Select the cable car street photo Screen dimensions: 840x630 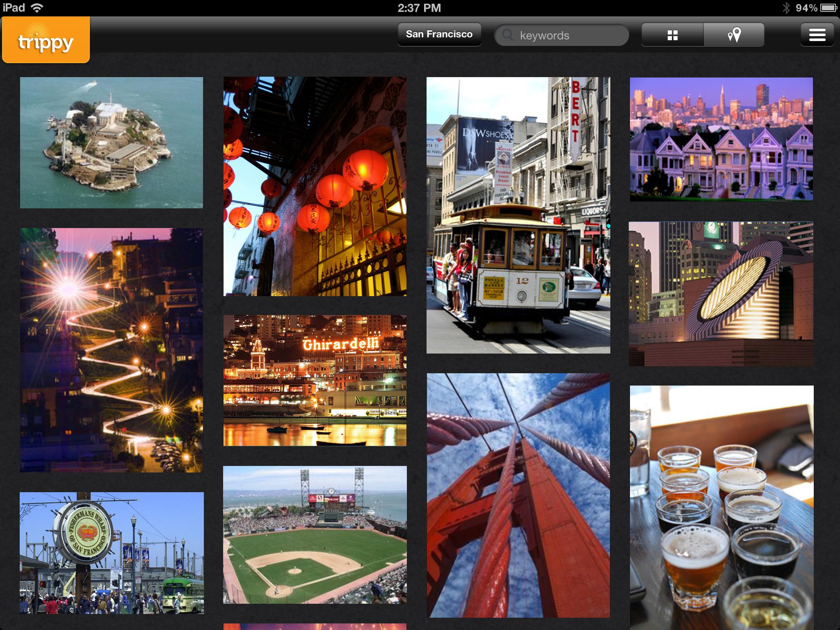pos(518,215)
